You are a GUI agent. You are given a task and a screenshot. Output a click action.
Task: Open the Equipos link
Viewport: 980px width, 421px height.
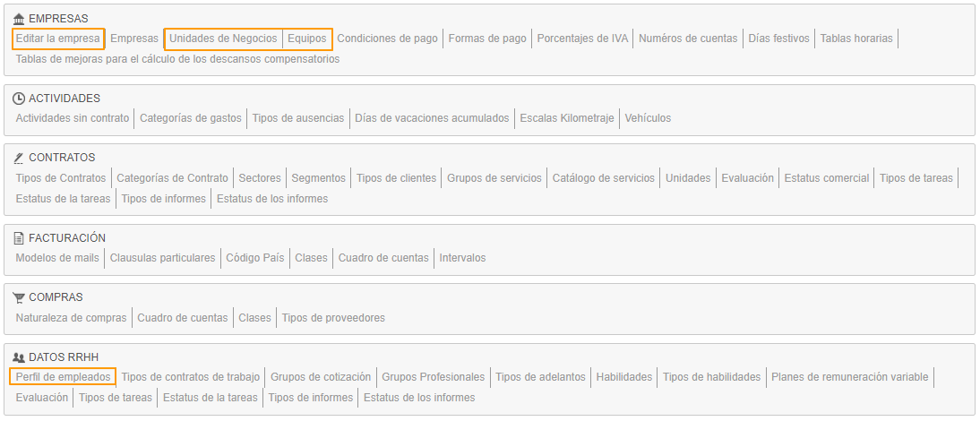(x=307, y=39)
